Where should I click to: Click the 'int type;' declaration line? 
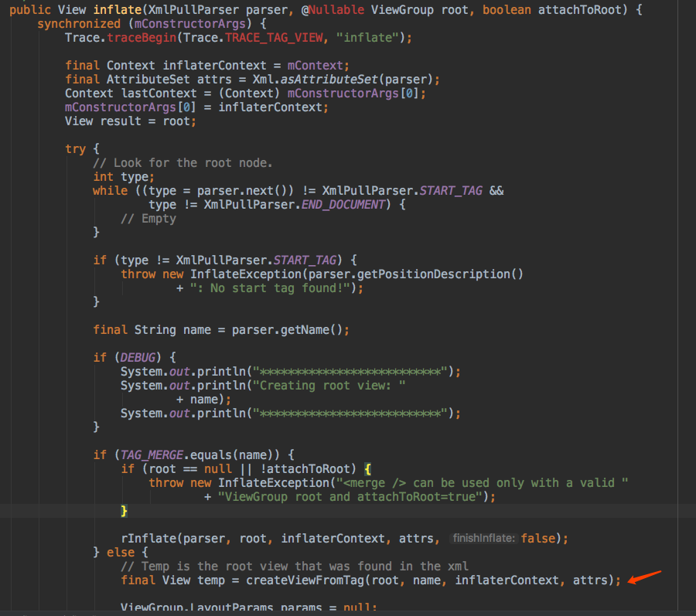click(124, 177)
